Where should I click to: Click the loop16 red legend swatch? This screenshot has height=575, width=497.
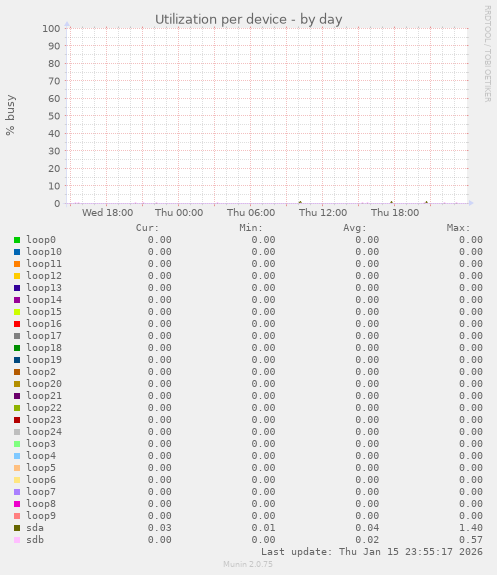click(x=17, y=324)
